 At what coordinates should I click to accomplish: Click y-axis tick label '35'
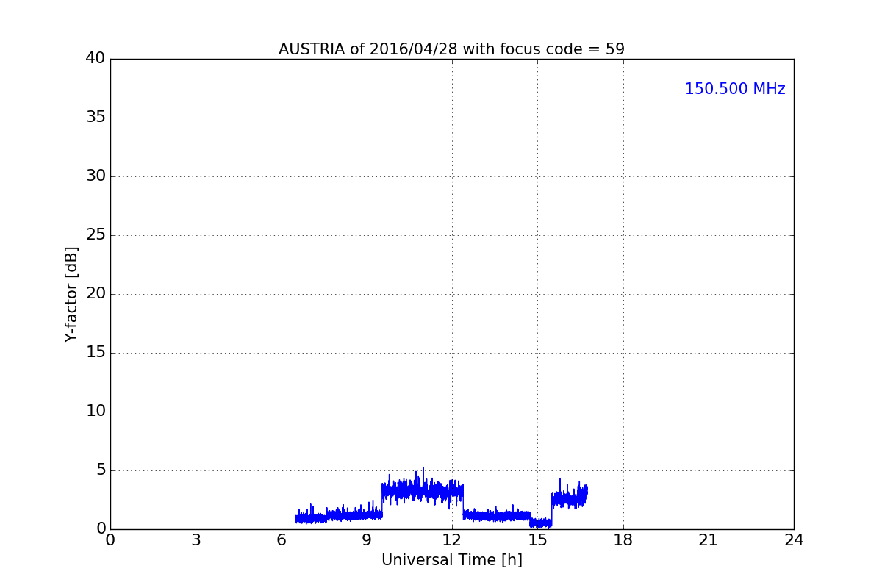pos(96,118)
